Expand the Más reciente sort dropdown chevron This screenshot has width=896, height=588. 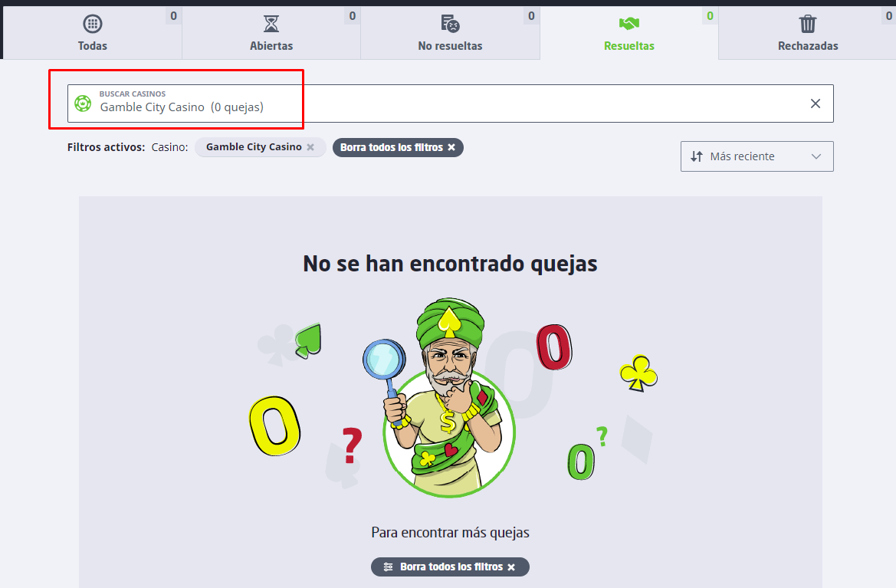click(x=816, y=156)
